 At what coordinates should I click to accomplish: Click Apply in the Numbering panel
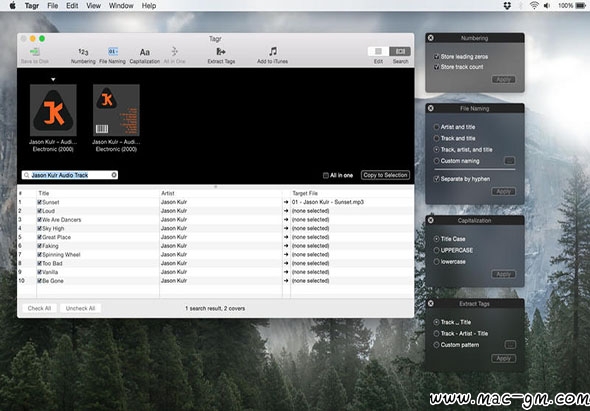(x=503, y=79)
